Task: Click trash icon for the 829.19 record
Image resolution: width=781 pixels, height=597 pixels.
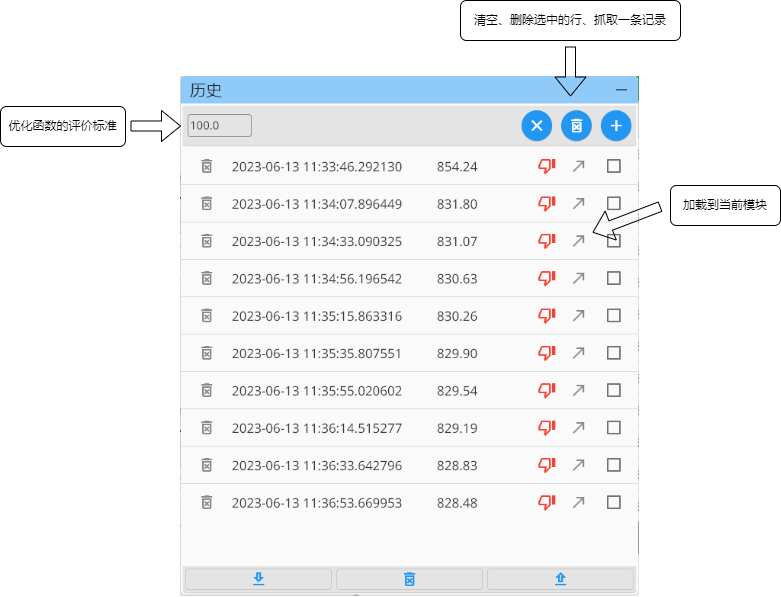Action: click(207, 427)
